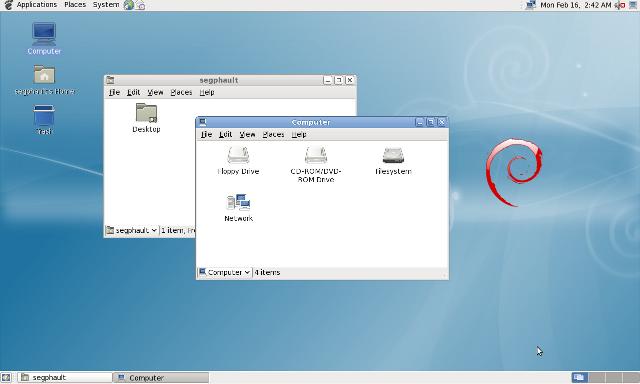Click the Computer window title bar

(311, 122)
